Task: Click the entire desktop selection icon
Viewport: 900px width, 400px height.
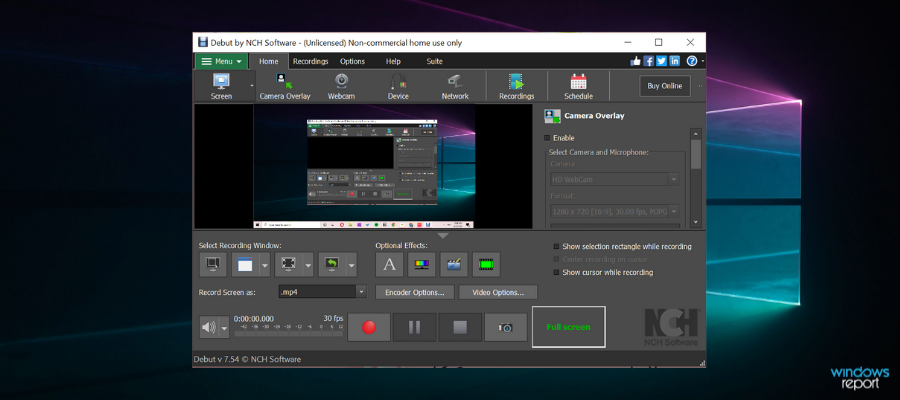Action: pos(213,265)
